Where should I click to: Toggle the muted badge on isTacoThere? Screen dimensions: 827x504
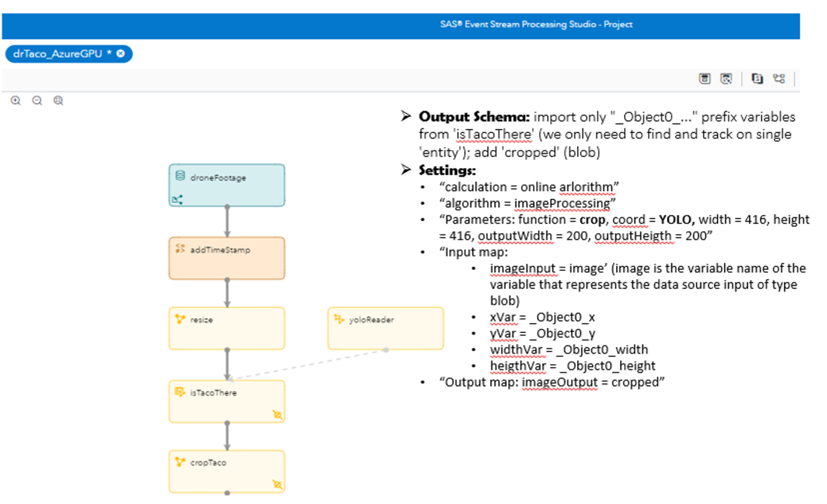click(277, 415)
